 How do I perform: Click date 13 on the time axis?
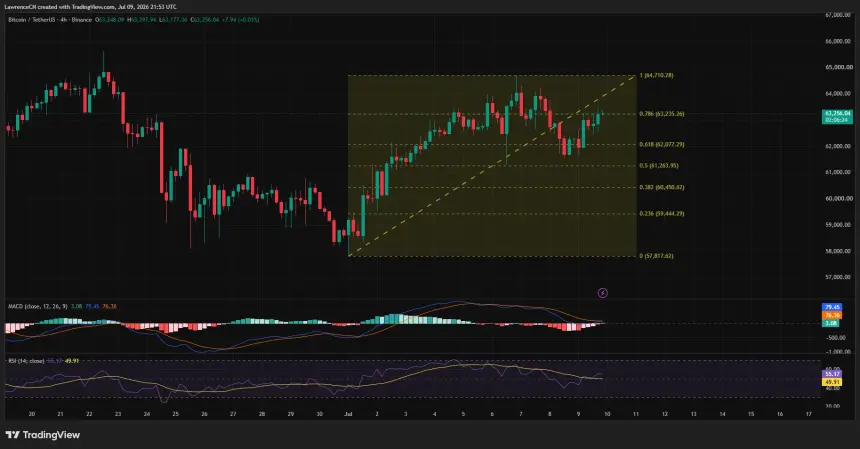[x=693, y=414]
